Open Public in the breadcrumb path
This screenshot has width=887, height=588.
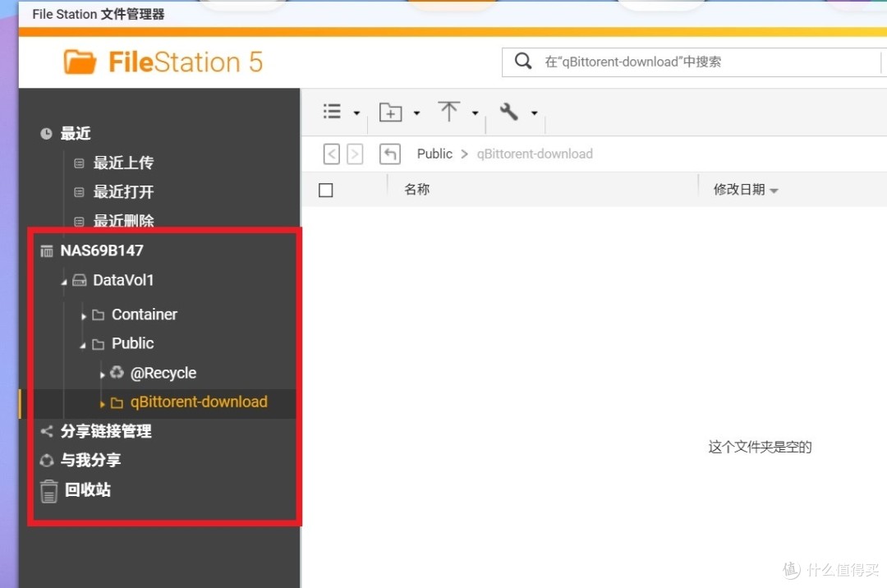tap(434, 154)
